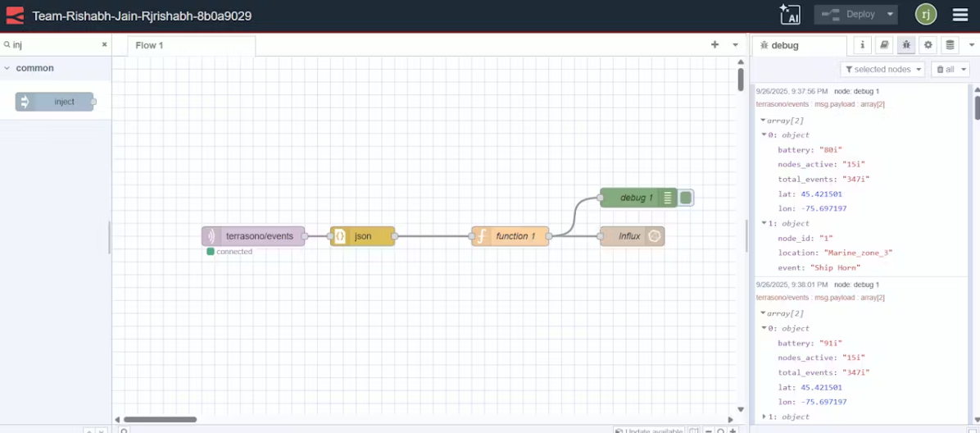Clear the palette search with the x
The image size is (980, 433).
click(104, 45)
